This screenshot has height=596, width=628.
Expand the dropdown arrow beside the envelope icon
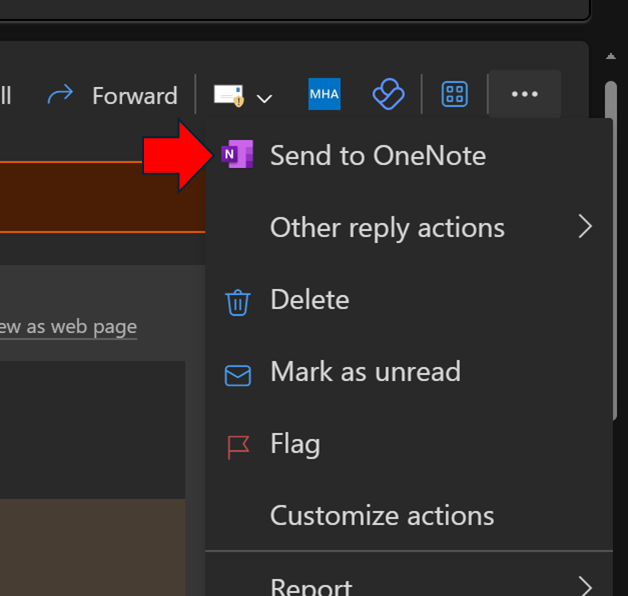pos(265,98)
